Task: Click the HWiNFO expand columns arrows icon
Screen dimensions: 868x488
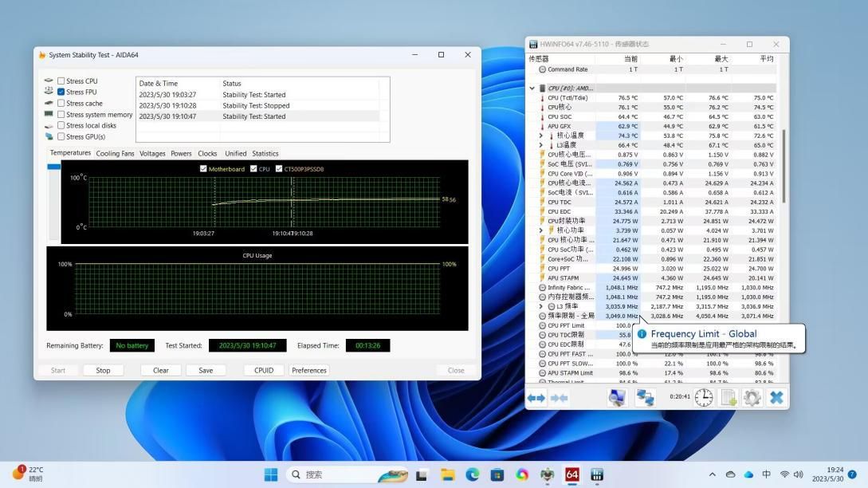Action: pyautogui.click(x=536, y=397)
